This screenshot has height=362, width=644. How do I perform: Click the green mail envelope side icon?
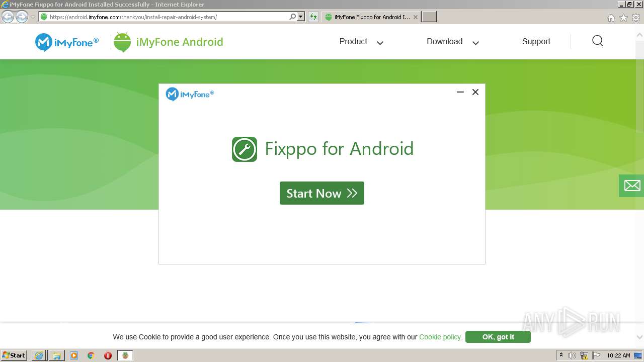pos(632,186)
